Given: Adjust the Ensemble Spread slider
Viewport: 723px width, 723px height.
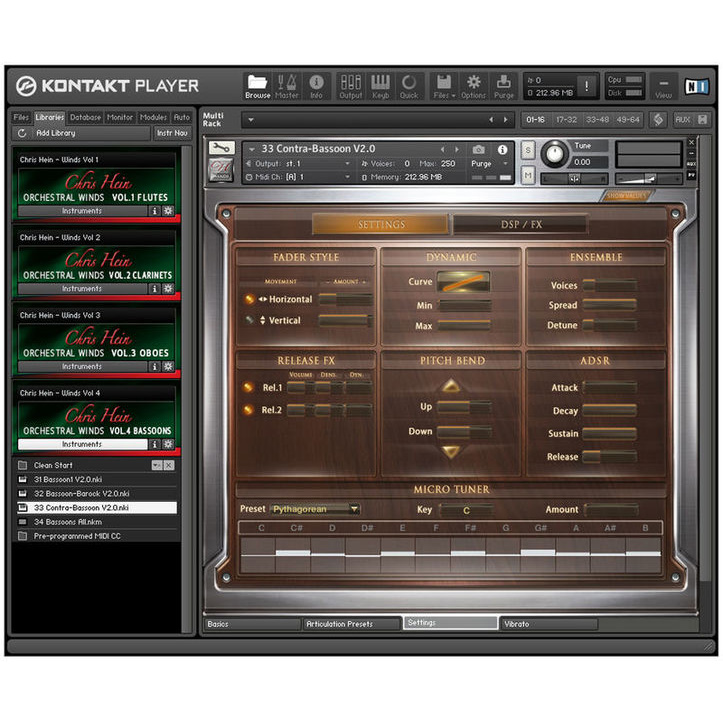Looking at the screenshot, I should tap(610, 305).
